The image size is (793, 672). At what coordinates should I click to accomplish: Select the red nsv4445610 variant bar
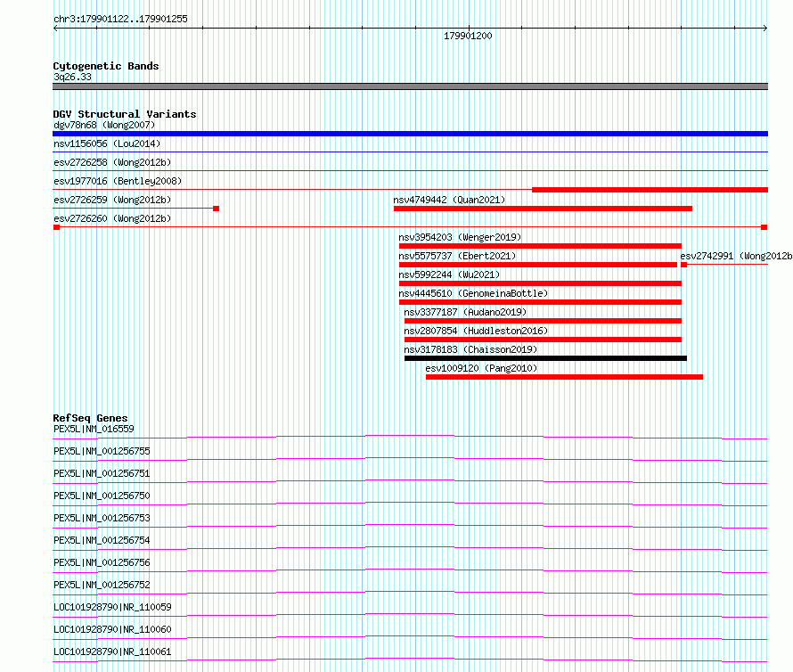540,302
